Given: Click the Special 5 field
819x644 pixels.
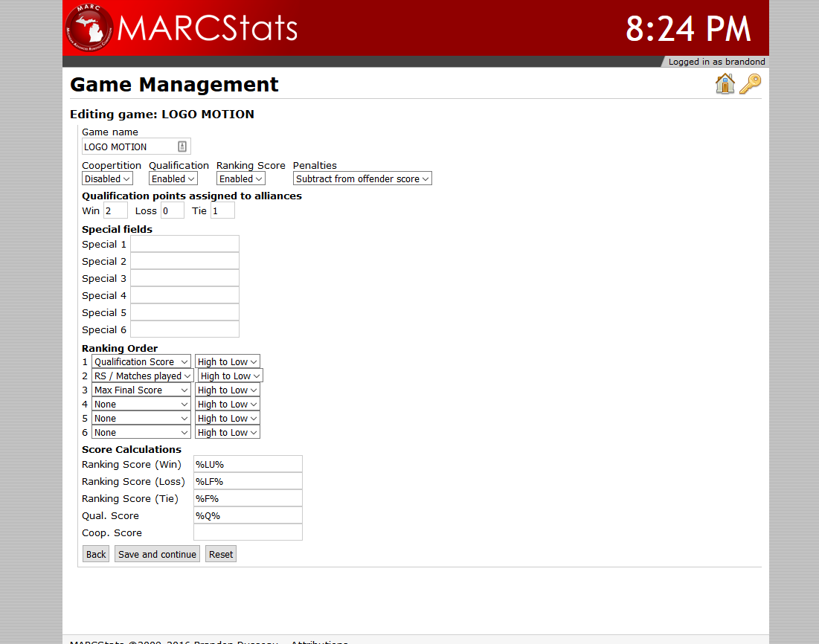Looking at the screenshot, I should click(x=185, y=312).
